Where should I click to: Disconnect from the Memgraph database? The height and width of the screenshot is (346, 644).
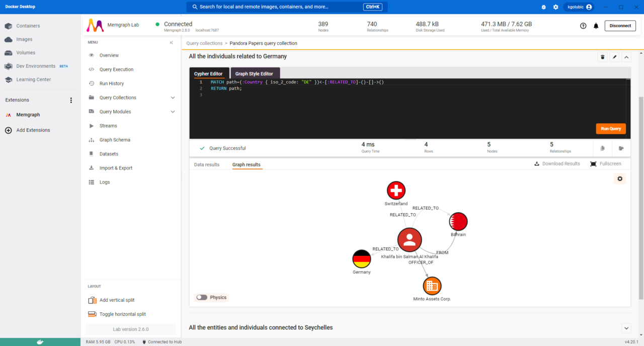620,25
